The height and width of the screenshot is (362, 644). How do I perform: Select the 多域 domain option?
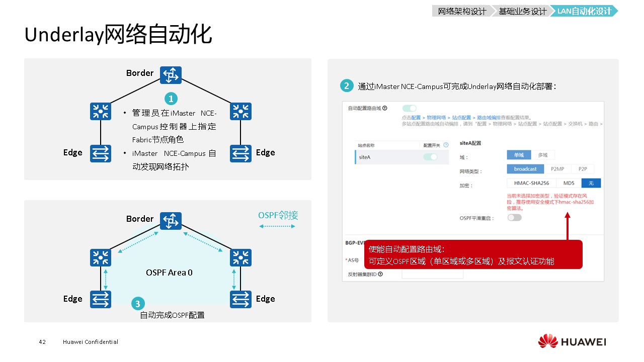pos(543,155)
